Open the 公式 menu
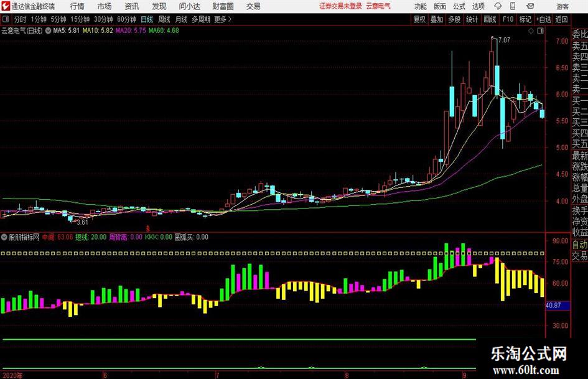This screenshot has width=588, height=379. 459,6
